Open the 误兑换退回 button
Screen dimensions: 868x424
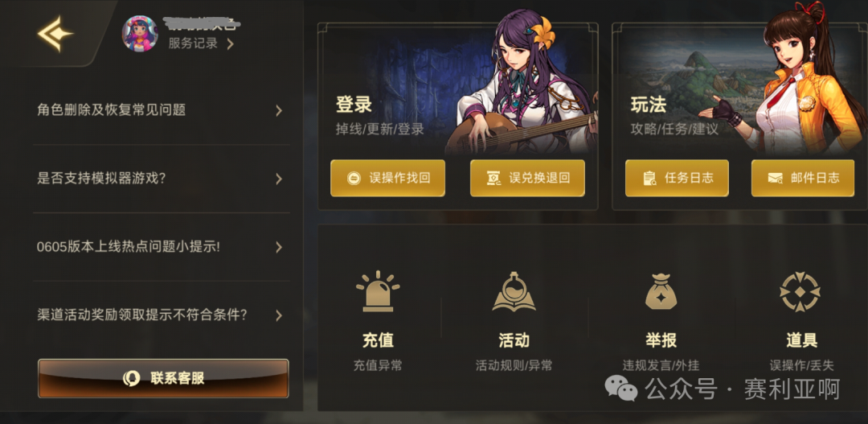coord(527,178)
